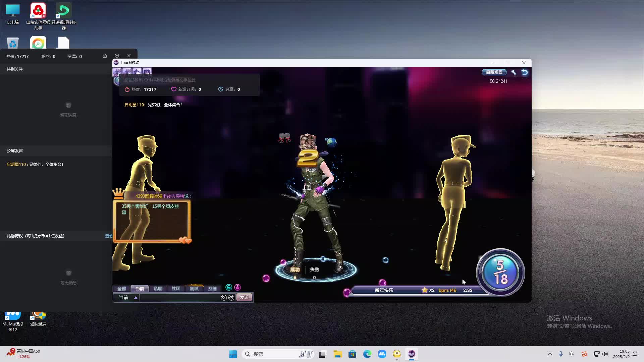This screenshot has height=362, width=644.
Task: Click the blue return arrow icon
Action: pyautogui.click(x=525, y=72)
